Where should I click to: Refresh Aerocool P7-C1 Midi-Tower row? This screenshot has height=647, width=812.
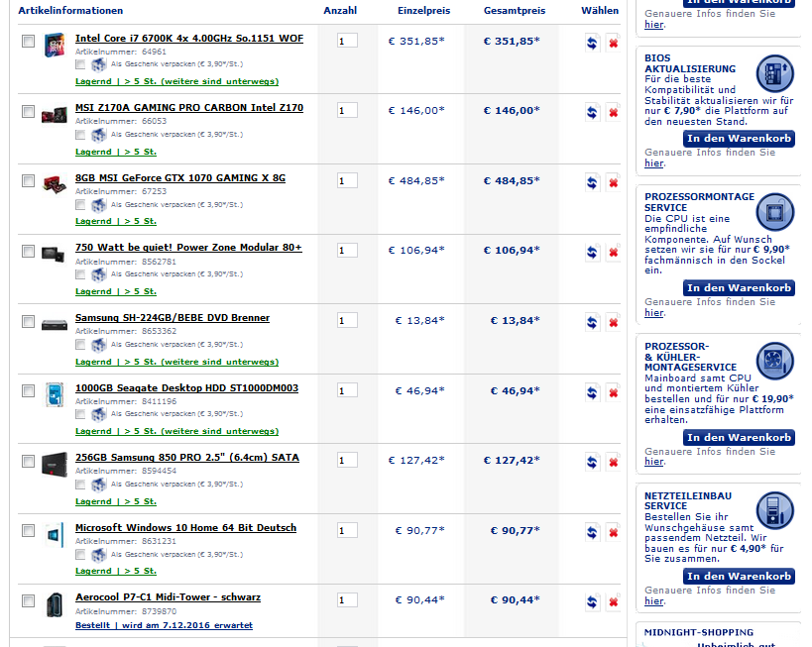[592, 601]
